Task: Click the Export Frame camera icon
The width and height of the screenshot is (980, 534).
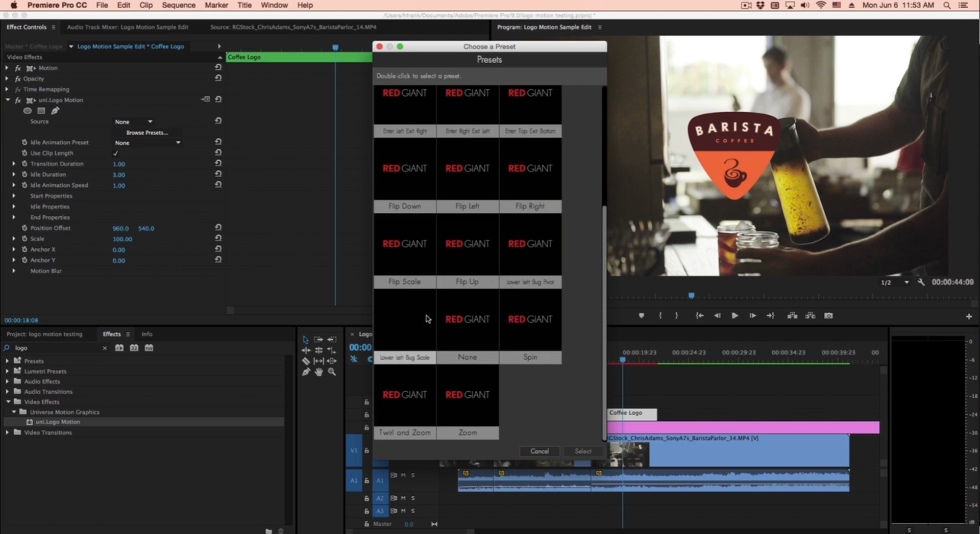Action: 828,316
